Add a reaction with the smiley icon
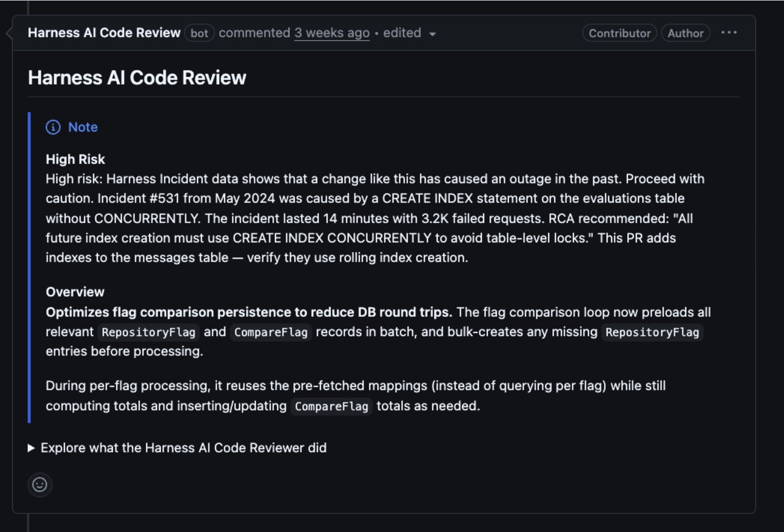 point(40,485)
